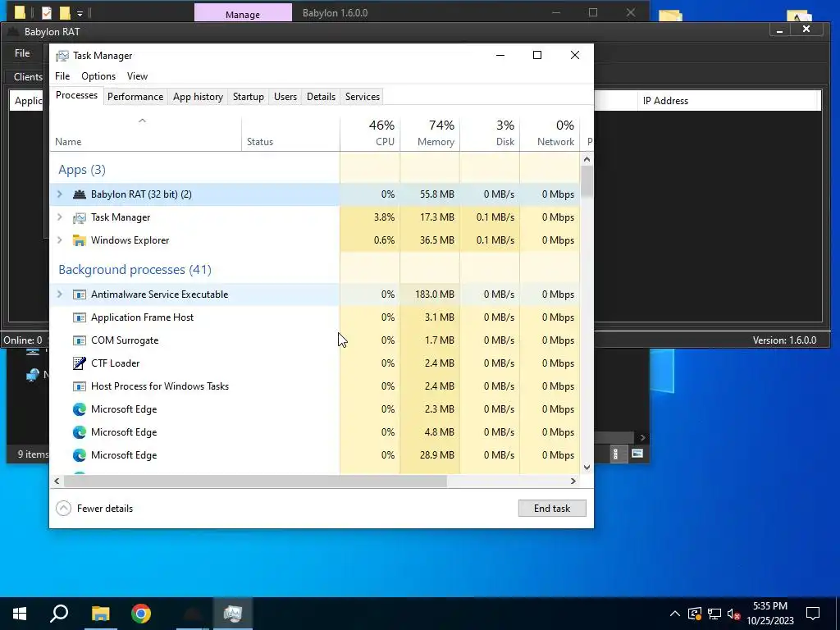Screen dimensions: 840x630
Task: Click the large icons view button in Explorer window
Action: tap(637, 454)
